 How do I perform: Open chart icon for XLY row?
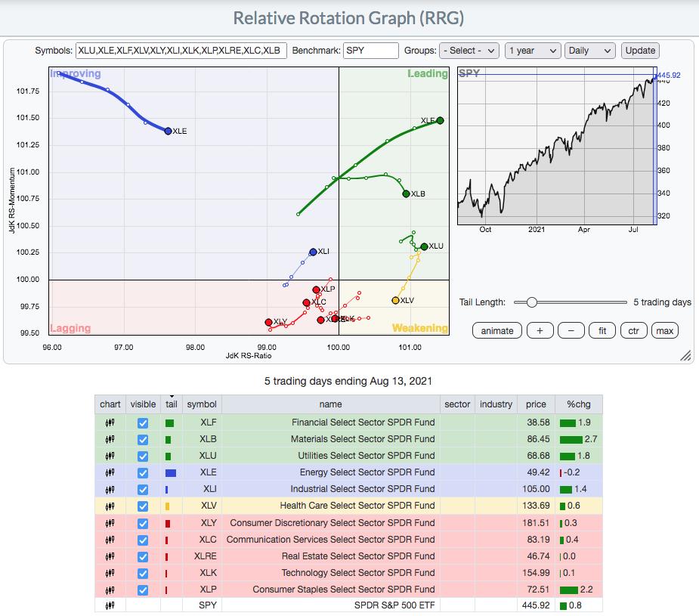pyautogui.click(x=110, y=523)
